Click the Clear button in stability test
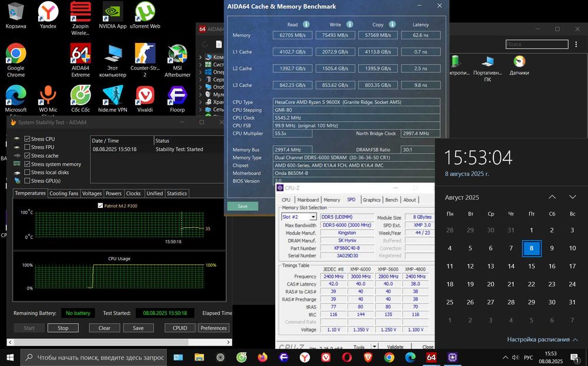588x366 pixels. 104,328
